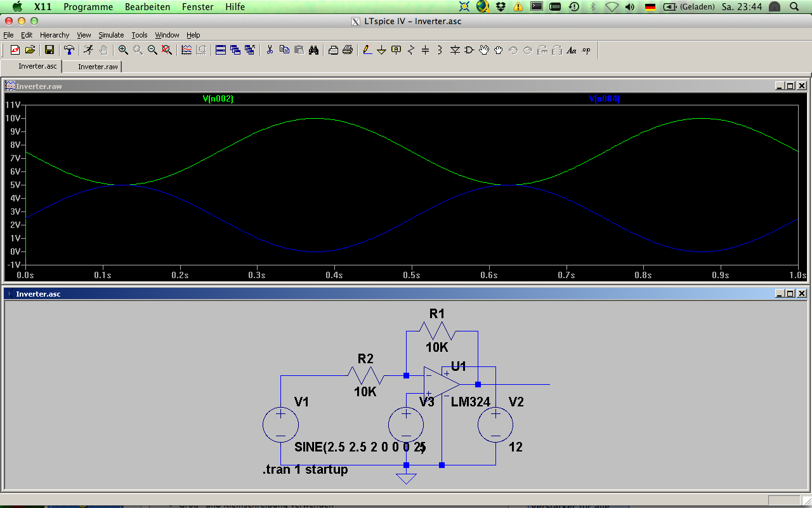812x508 pixels.
Task: Click the Inverter.asc schematic window title bar
Action: (x=406, y=293)
